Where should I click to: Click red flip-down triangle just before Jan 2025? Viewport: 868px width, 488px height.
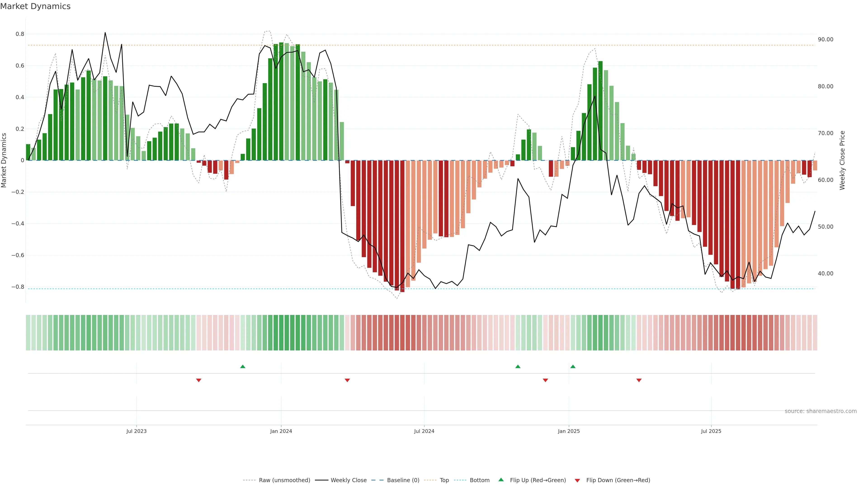tap(545, 380)
